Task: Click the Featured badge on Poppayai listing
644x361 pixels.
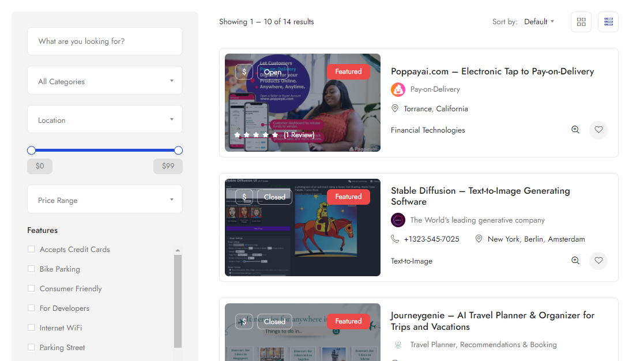Action: point(348,72)
